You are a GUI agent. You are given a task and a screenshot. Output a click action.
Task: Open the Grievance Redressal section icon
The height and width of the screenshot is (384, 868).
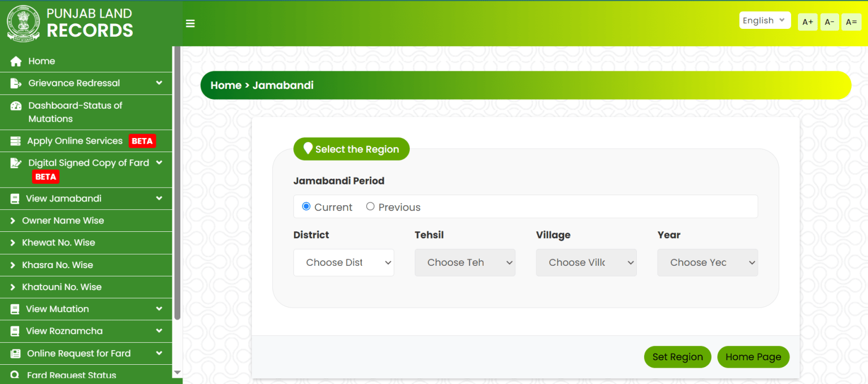click(x=16, y=83)
